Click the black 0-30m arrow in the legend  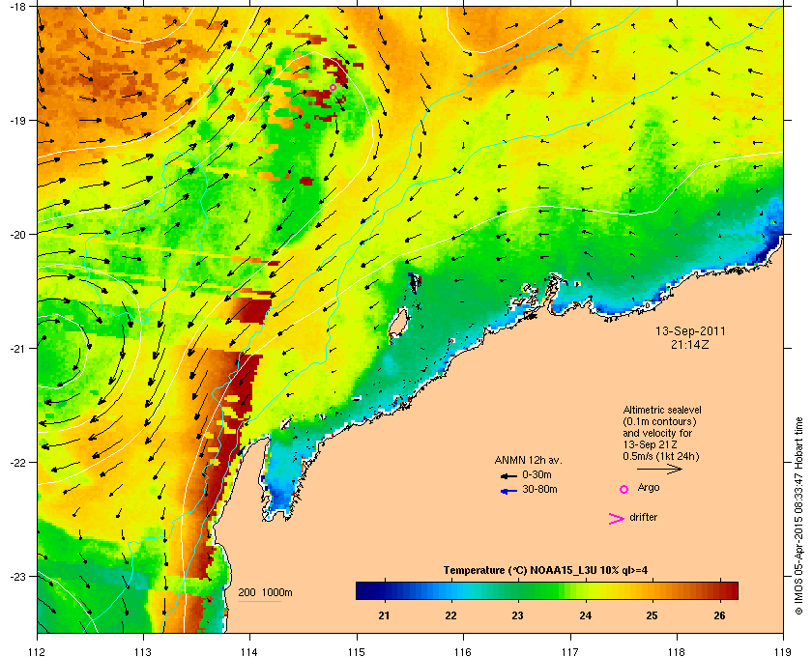tap(508, 475)
